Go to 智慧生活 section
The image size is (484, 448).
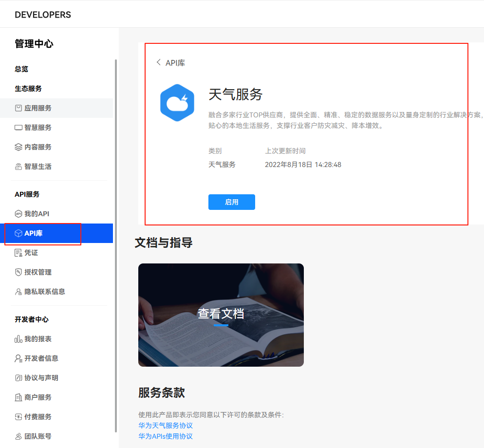coord(56,167)
